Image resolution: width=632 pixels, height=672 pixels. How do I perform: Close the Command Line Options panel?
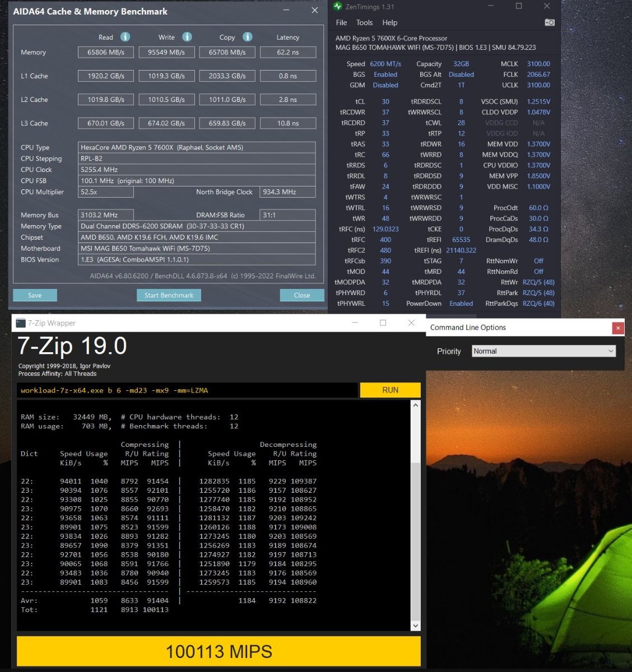click(618, 328)
